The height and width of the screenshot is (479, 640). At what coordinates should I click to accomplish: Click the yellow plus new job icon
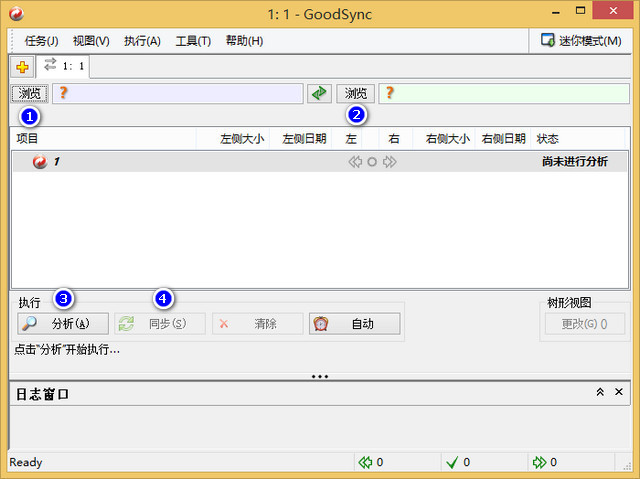tap(22, 67)
